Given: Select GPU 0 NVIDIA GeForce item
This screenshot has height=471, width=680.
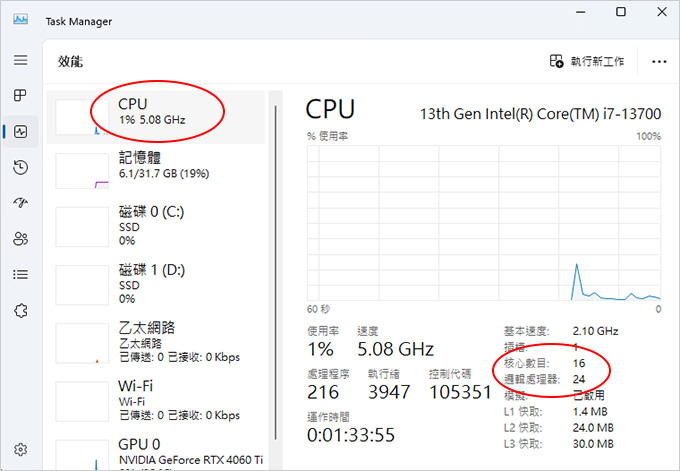Looking at the screenshot, I should (x=156, y=453).
